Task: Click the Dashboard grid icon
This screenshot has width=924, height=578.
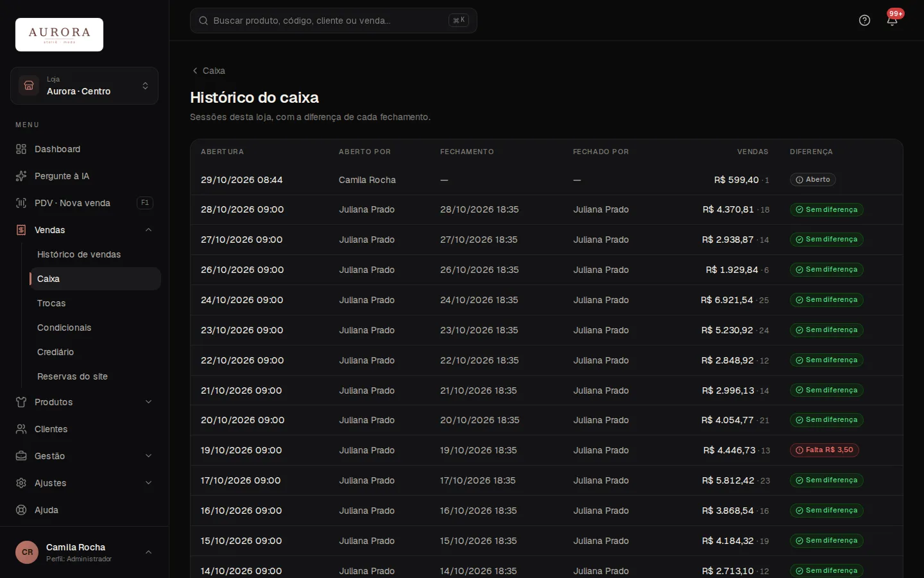Action: coord(21,149)
